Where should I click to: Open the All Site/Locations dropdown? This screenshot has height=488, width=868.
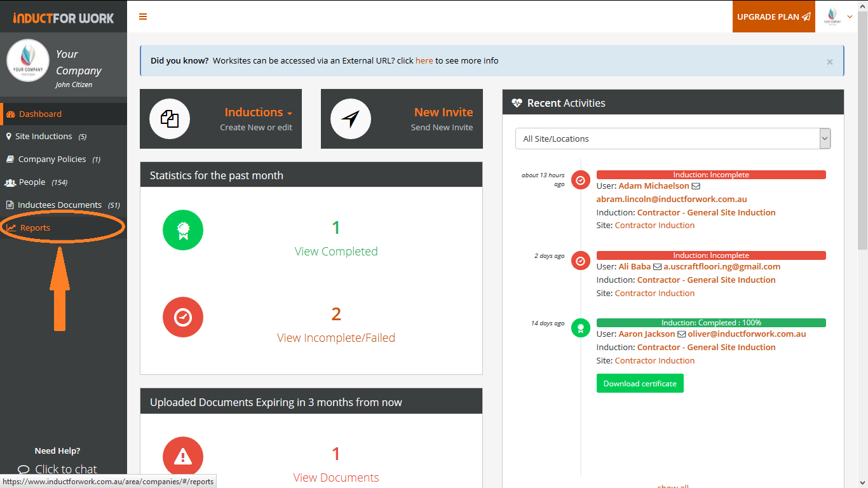pyautogui.click(x=673, y=139)
